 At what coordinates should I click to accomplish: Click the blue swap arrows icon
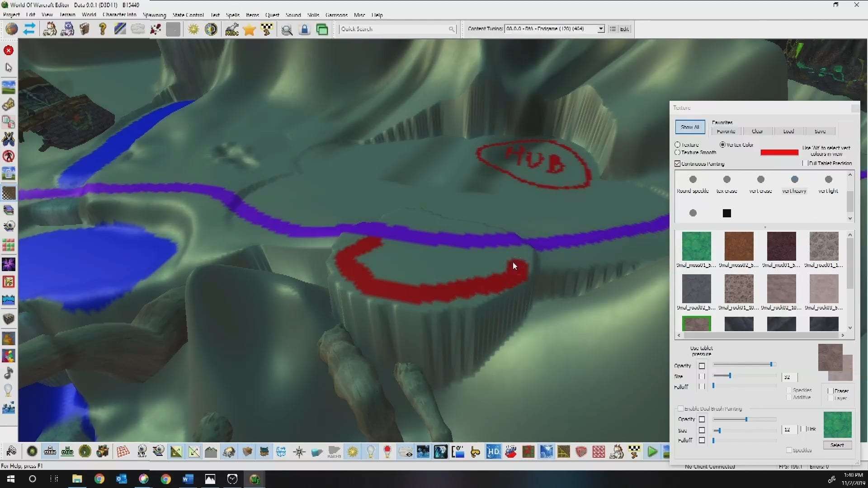click(29, 29)
